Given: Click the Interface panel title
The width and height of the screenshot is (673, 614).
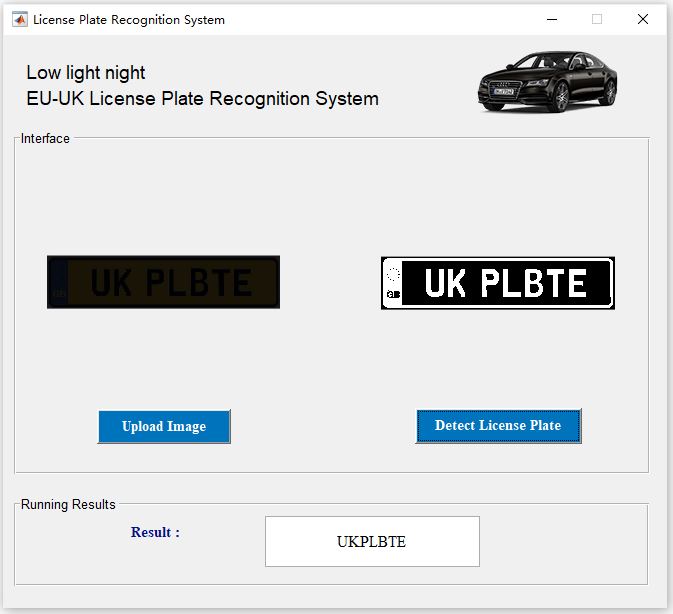Looking at the screenshot, I should pyautogui.click(x=45, y=139).
